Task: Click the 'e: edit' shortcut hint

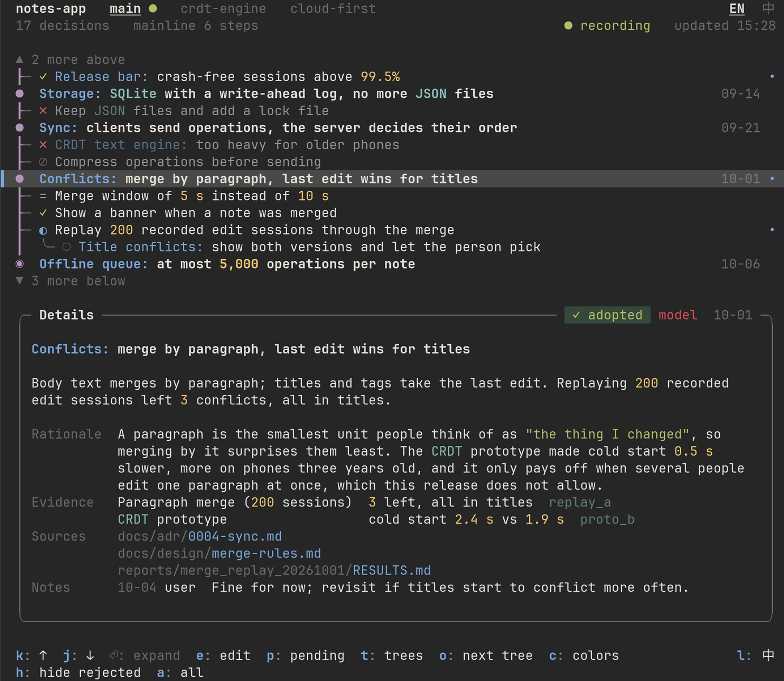Action: [x=223, y=656]
